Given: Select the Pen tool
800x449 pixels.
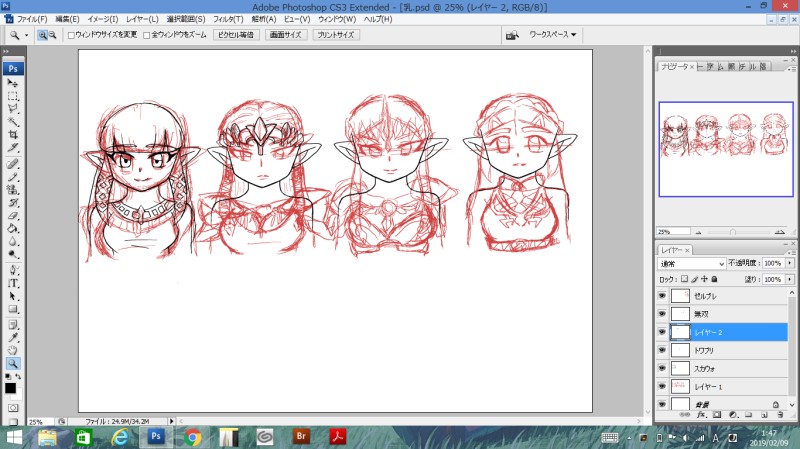Looking at the screenshot, I should (x=13, y=270).
